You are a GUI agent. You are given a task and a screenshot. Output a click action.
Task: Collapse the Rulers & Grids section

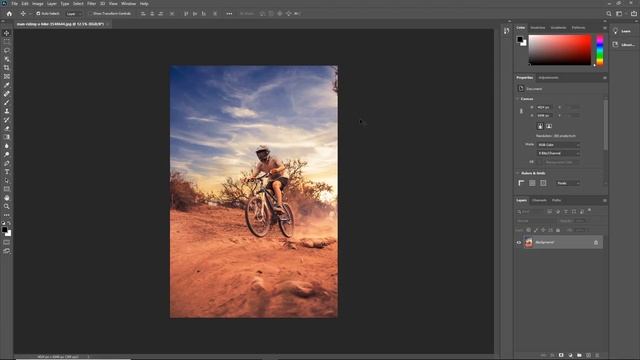pyautogui.click(x=518, y=173)
